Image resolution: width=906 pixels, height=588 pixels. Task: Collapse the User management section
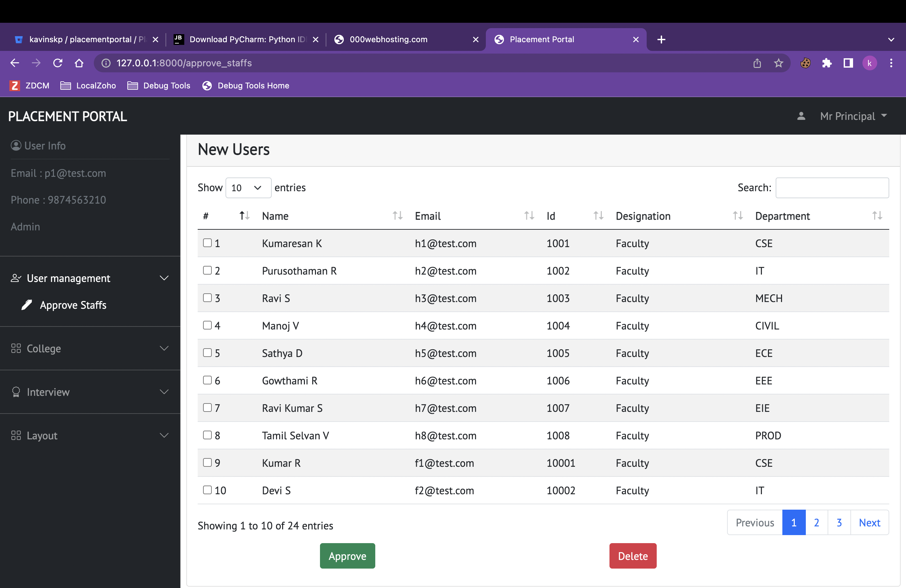coord(90,278)
